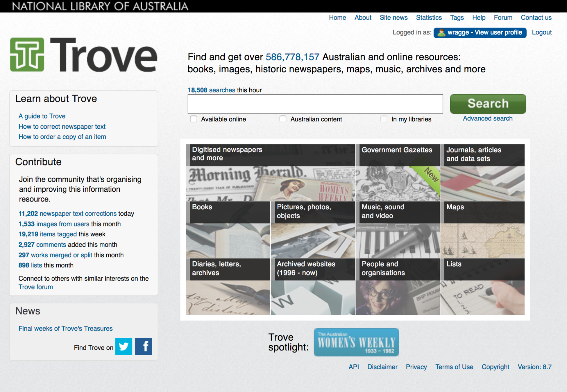Click the Logout link
567x392 pixels.
pos(541,32)
